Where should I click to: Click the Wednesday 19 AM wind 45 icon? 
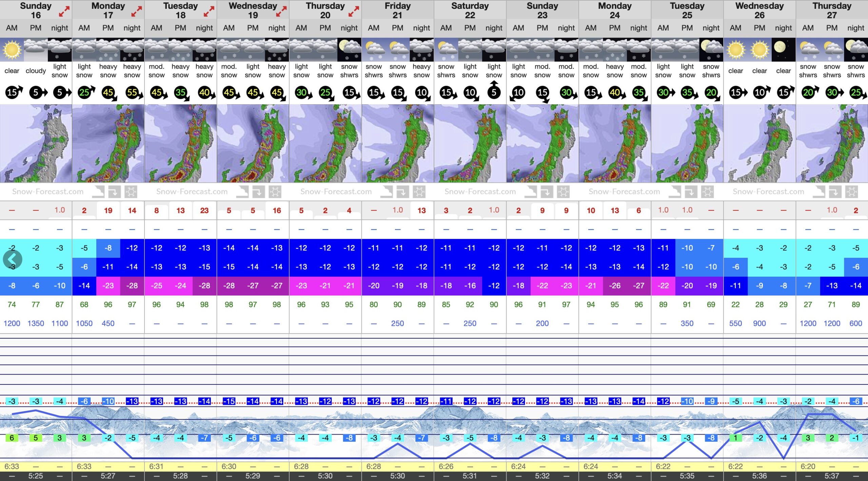click(x=231, y=93)
